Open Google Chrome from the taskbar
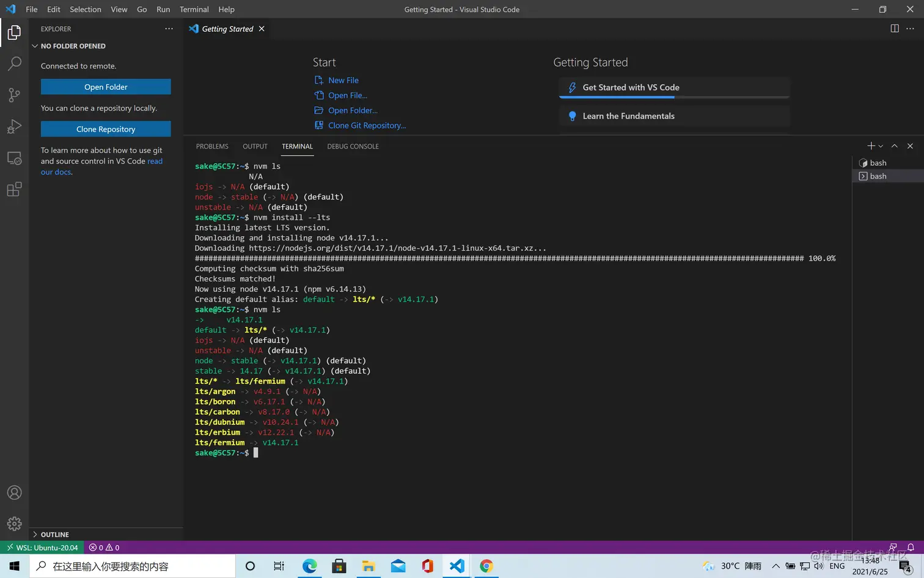The height and width of the screenshot is (578, 924). (x=486, y=566)
